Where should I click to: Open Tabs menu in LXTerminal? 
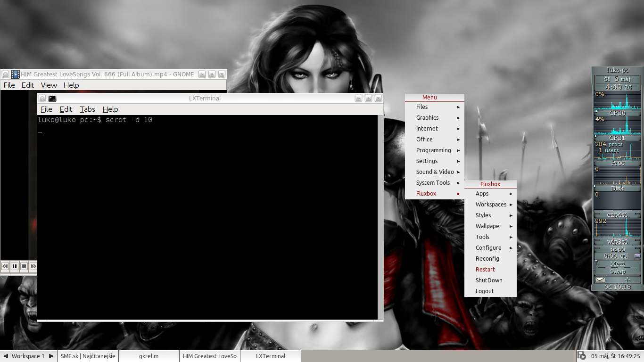pyautogui.click(x=87, y=109)
